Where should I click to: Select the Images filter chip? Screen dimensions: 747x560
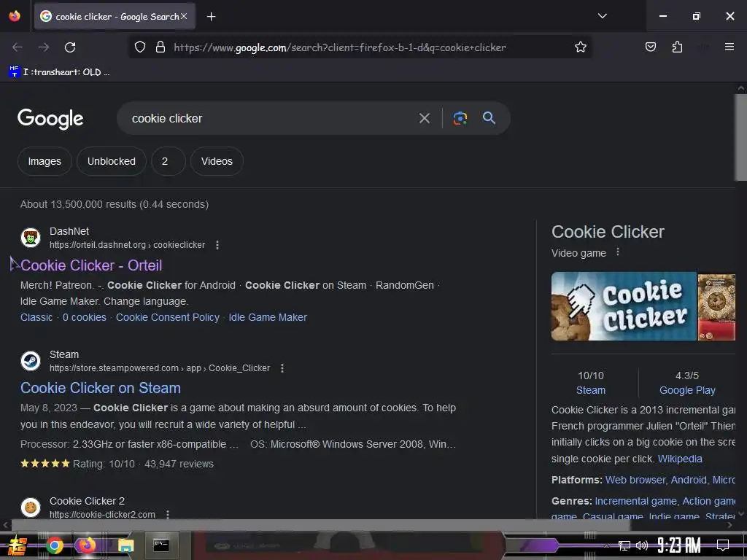(x=44, y=161)
